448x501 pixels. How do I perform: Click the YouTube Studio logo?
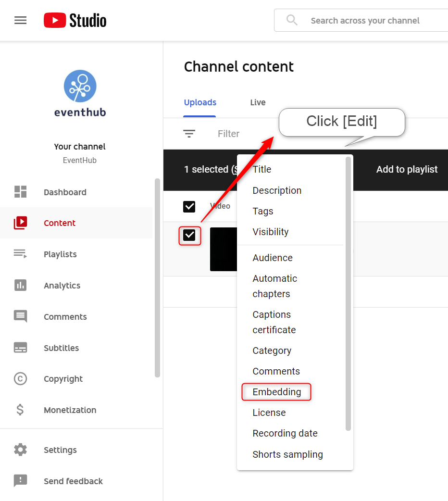pyautogui.click(x=75, y=21)
